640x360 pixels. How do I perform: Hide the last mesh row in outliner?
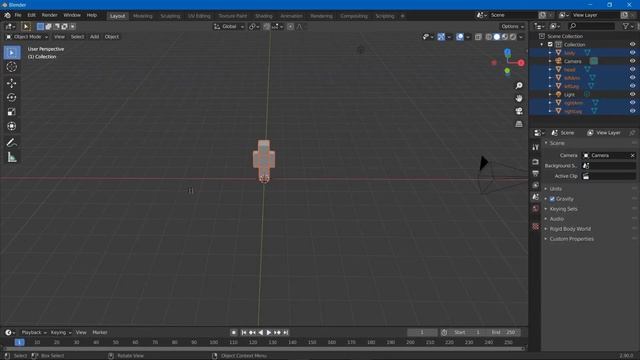point(632,111)
